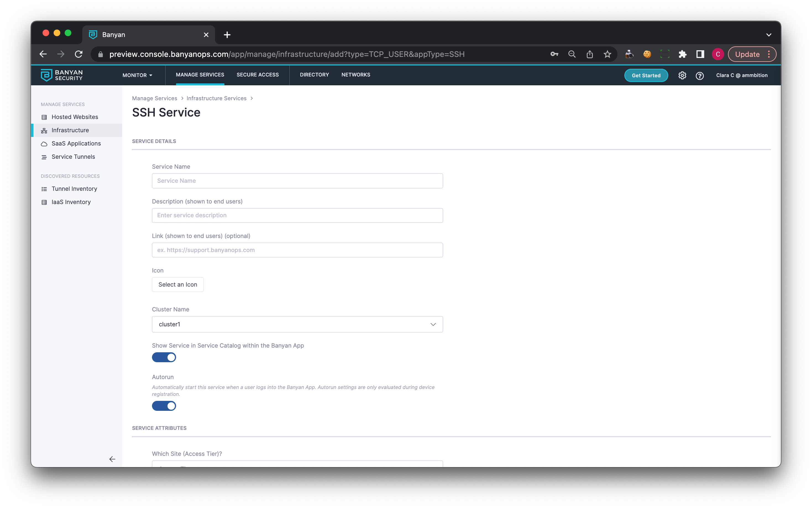Screen dimensions: 812x508
Task: Turn off the Autorun toggle
Action: [164, 406]
